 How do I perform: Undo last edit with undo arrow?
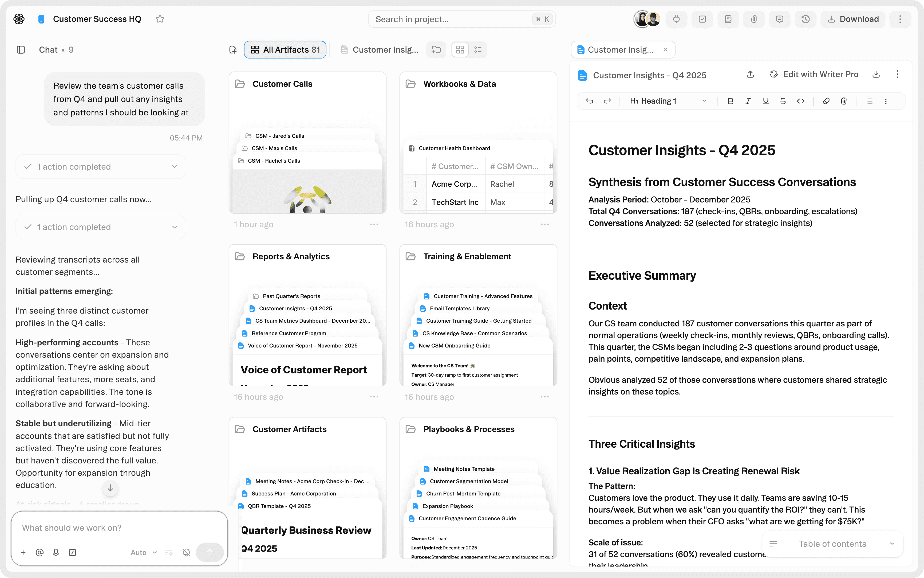(x=589, y=101)
